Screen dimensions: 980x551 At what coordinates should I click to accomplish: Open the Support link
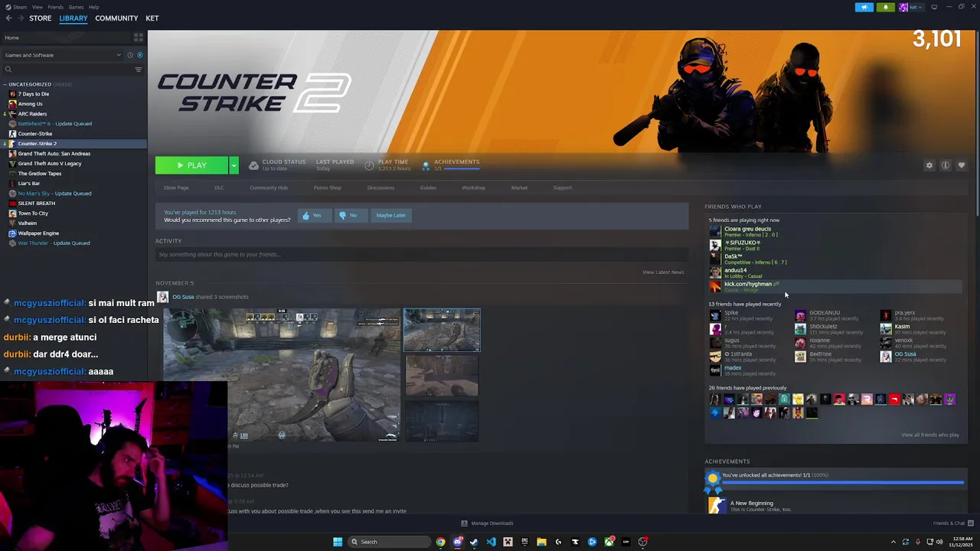click(563, 187)
